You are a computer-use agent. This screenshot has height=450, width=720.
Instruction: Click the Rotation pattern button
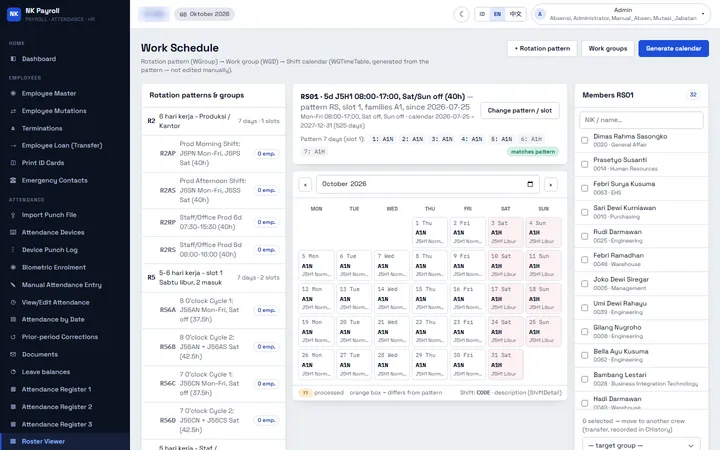(x=542, y=48)
